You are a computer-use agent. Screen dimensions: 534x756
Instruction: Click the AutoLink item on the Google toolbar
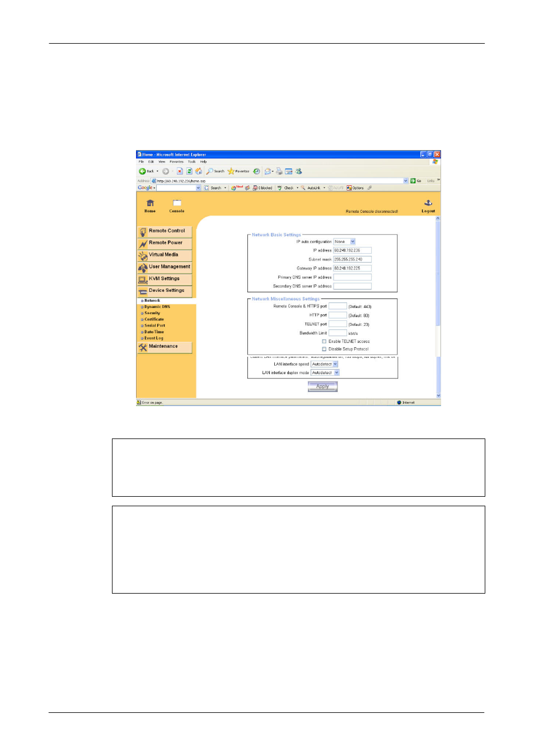click(311, 188)
